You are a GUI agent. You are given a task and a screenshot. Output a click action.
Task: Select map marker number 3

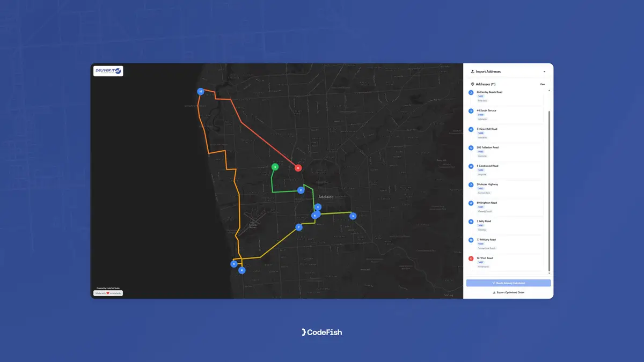[318, 207]
